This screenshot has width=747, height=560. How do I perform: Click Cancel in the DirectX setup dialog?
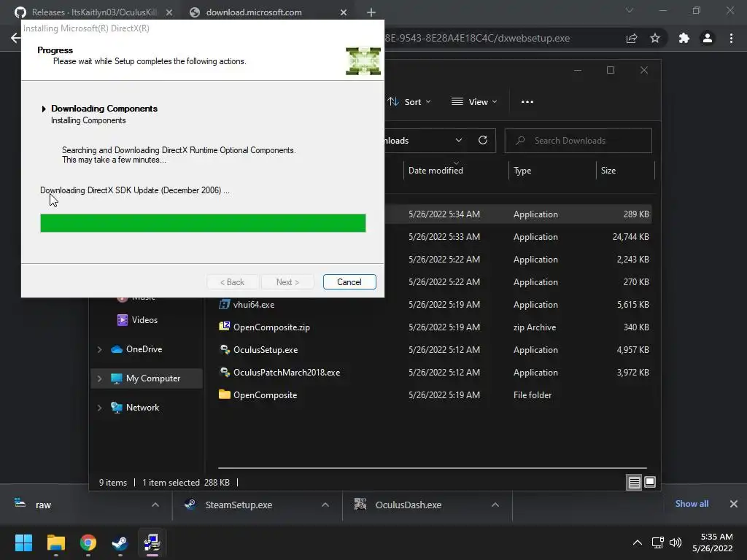coord(349,282)
